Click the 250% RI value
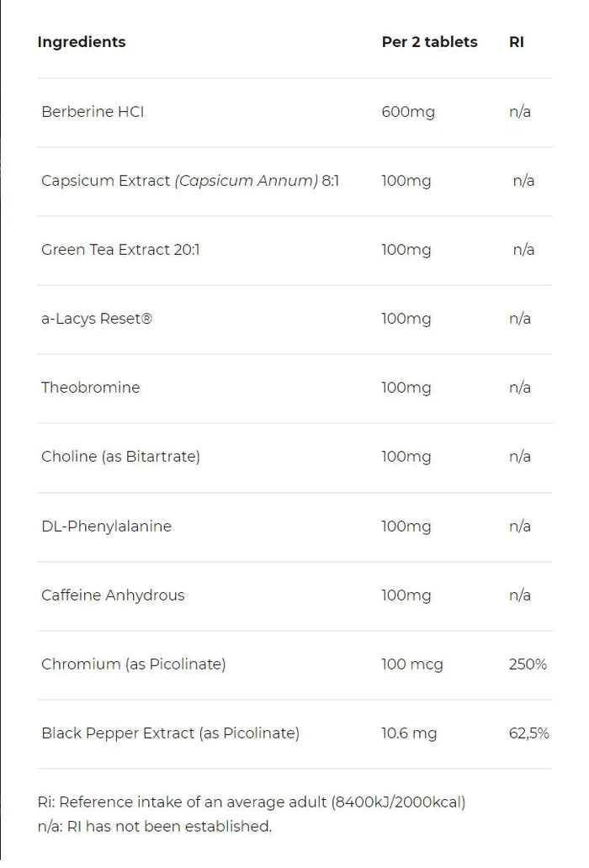This screenshot has width=589, height=868. pos(528,664)
